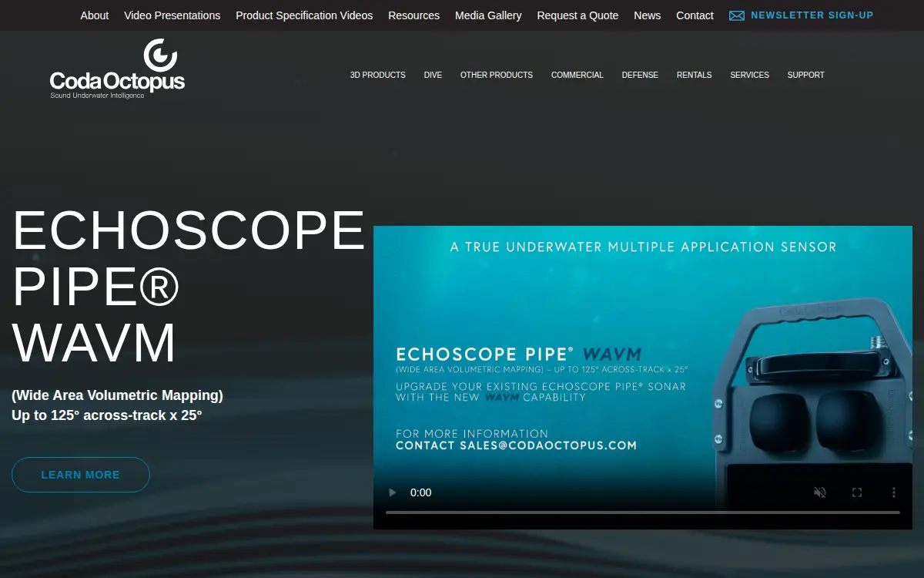The image size is (924, 578).
Task: Open the SERVICES menu
Action: point(750,75)
